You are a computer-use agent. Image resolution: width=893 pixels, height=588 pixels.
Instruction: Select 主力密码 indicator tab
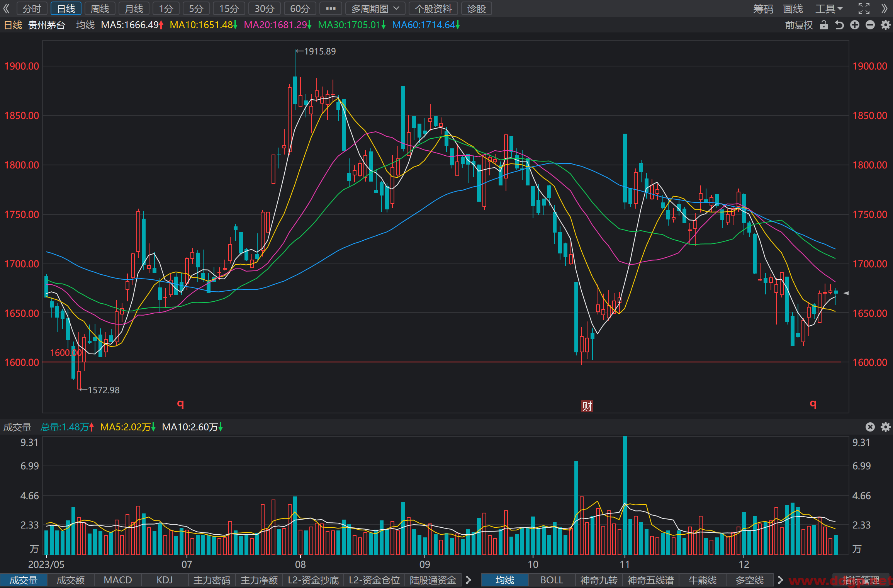212,580
